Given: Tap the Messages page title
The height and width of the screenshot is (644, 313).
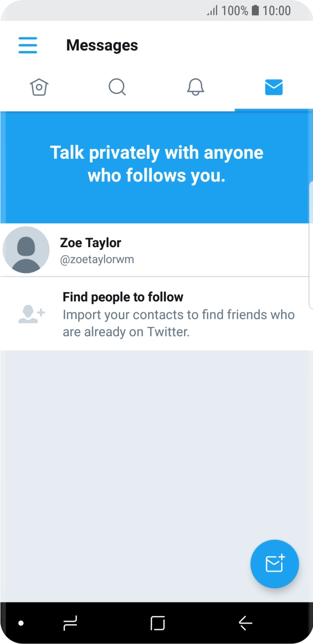Looking at the screenshot, I should tap(102, 45).
